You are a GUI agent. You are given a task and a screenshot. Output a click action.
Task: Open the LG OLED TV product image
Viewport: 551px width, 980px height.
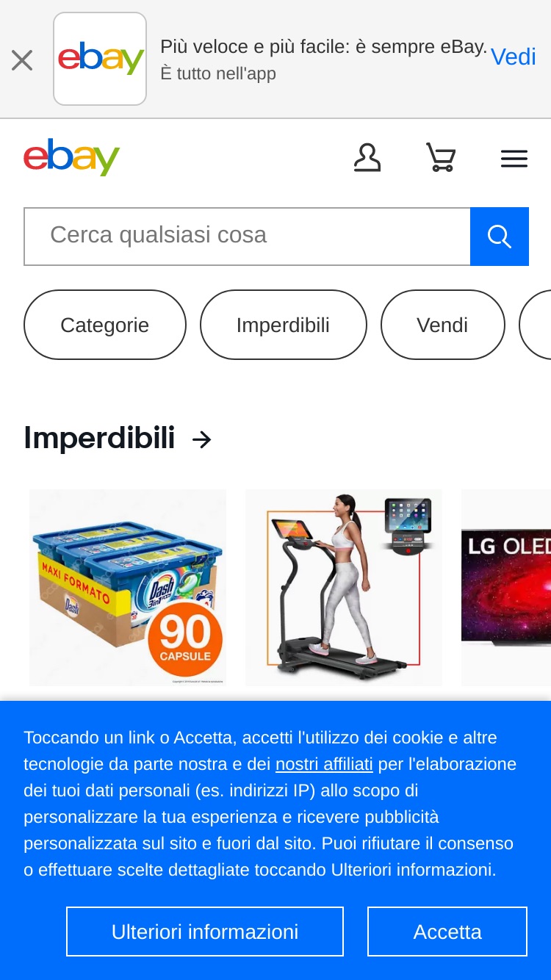506,588
